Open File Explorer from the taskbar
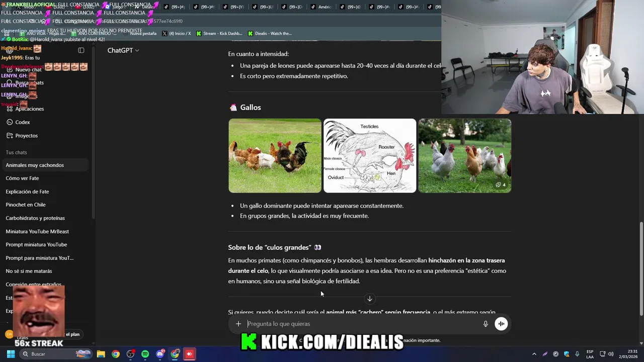Viewport: 644px width, 362px height. (101, 354)
